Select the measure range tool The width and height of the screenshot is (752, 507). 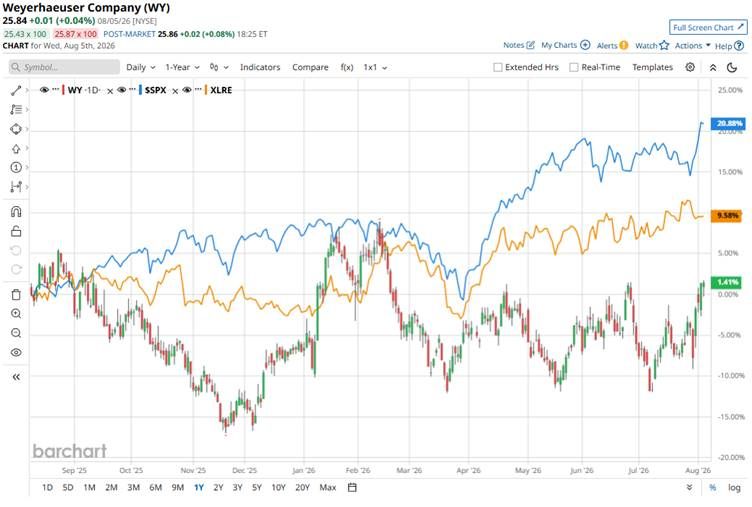tap(16, 187)
